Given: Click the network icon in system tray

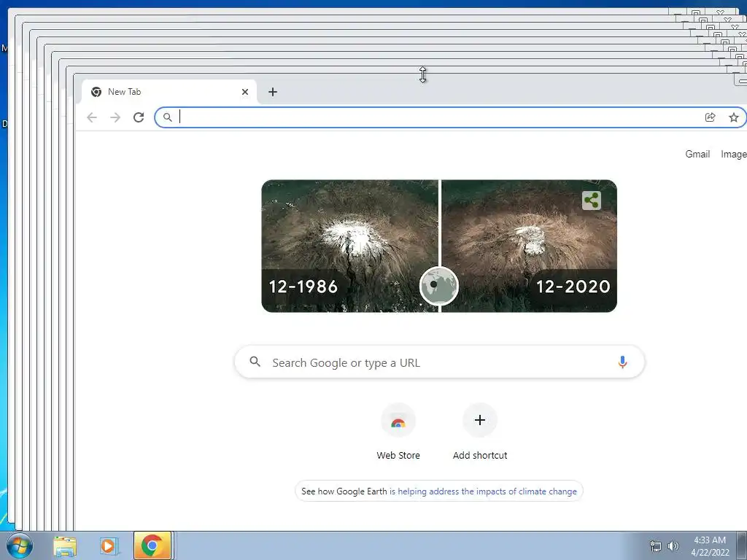Looking at the screenshot, I should click(656, 545).
